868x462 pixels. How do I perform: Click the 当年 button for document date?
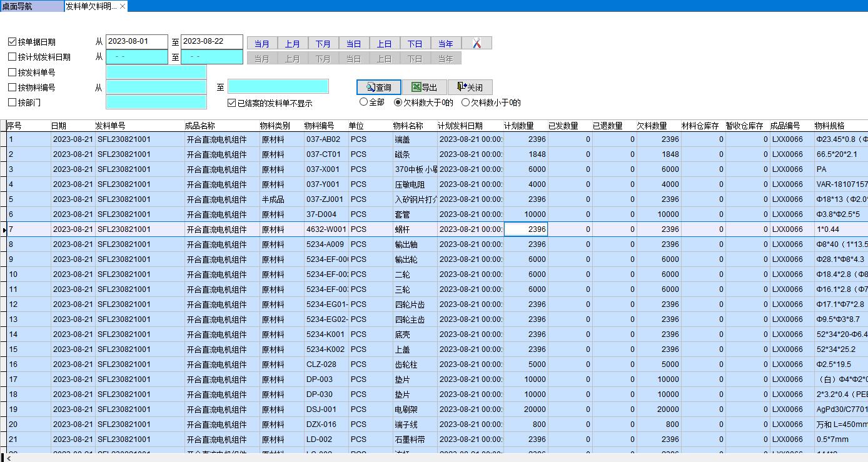coord(445,43)
